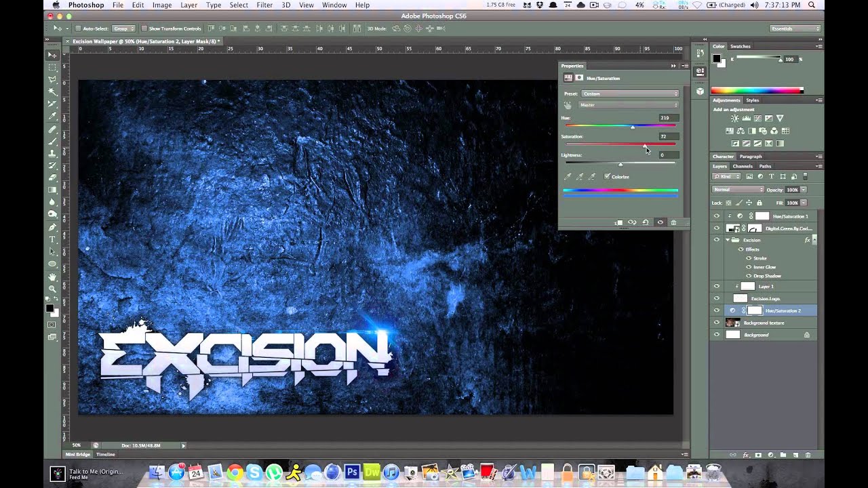Add a Brightness/Contrast adjustment
The width and height of the screenshot is (868, 488).
[734, 119]
